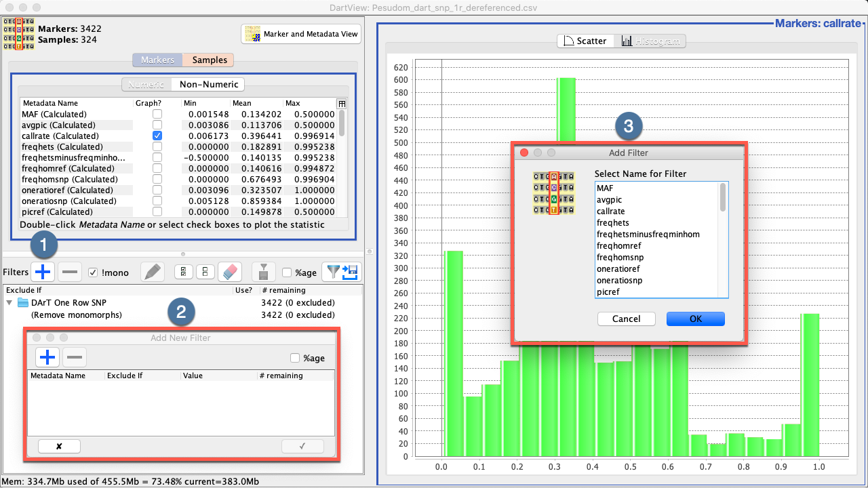Click table column chooser icon in metadata table
Image resolution: width=868 pixels, height=488 pixels.
[342, 103]
